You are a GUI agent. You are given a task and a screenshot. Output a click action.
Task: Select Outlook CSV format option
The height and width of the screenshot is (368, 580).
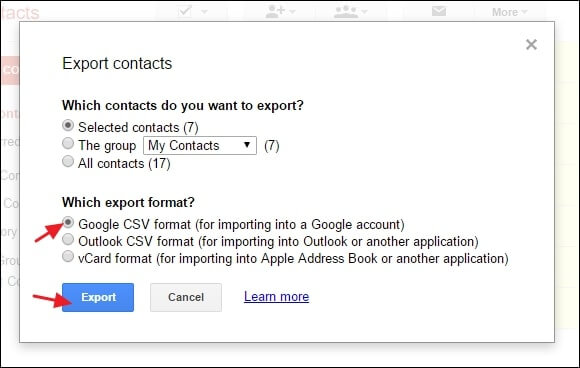point(68,239)
